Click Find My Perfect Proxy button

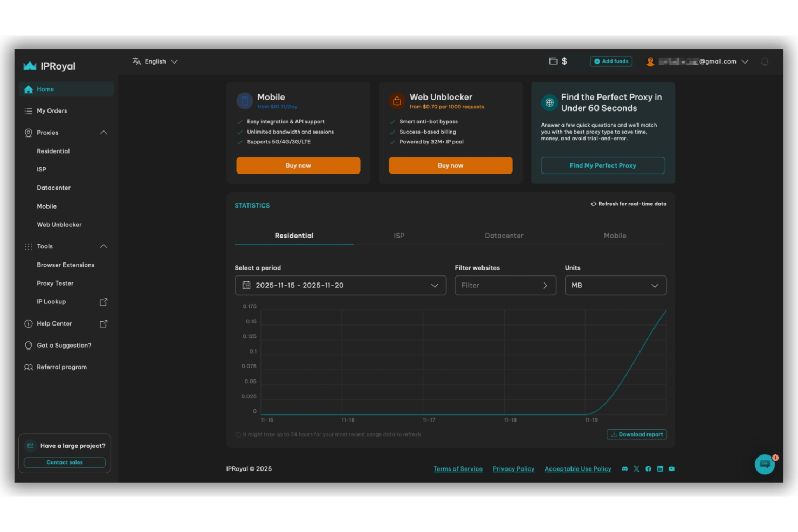tap(603, 165)
